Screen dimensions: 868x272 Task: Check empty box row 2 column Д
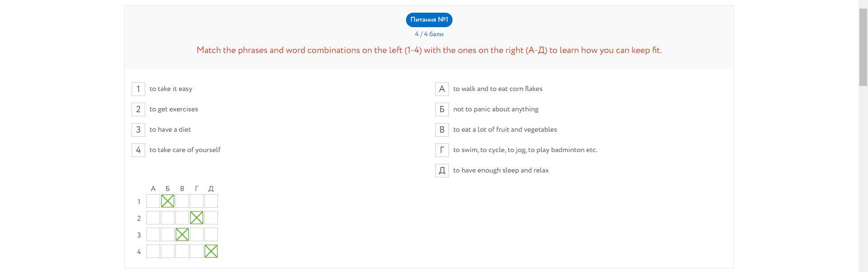point(211,218)
